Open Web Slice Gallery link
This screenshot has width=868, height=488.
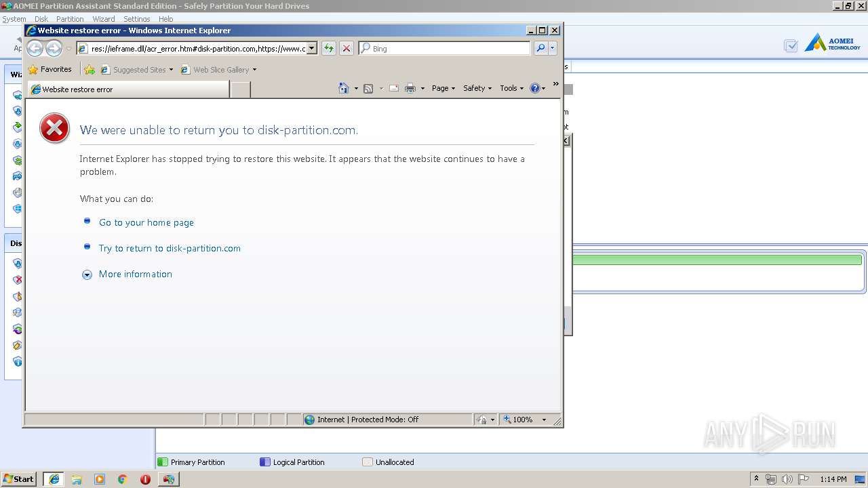(x=216, y=69)
